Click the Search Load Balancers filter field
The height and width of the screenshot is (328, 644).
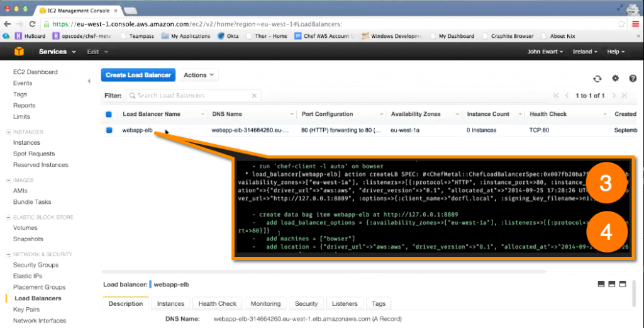193,96
